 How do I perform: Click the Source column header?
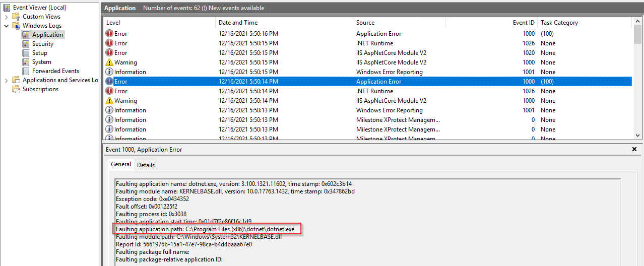[x=365, y=23]
